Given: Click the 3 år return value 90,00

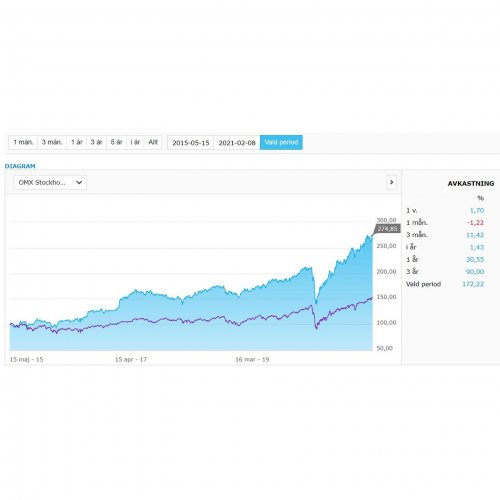Looking at the screenshot, I should pyautogui.click(x=475, y=272).
